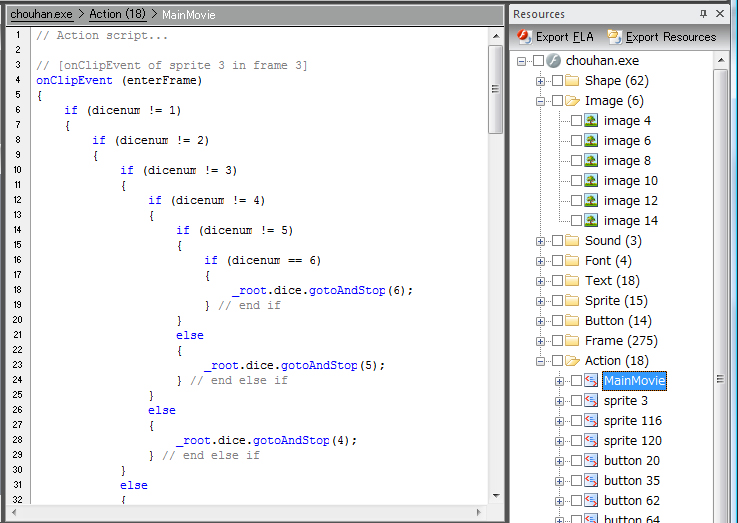Click the Frame (275) folder icon

[572, 340]
